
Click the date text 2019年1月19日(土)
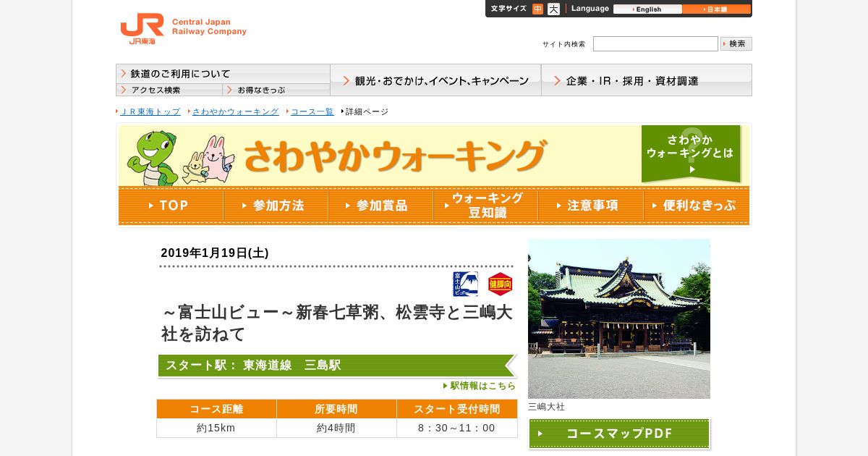pos(215,253)
